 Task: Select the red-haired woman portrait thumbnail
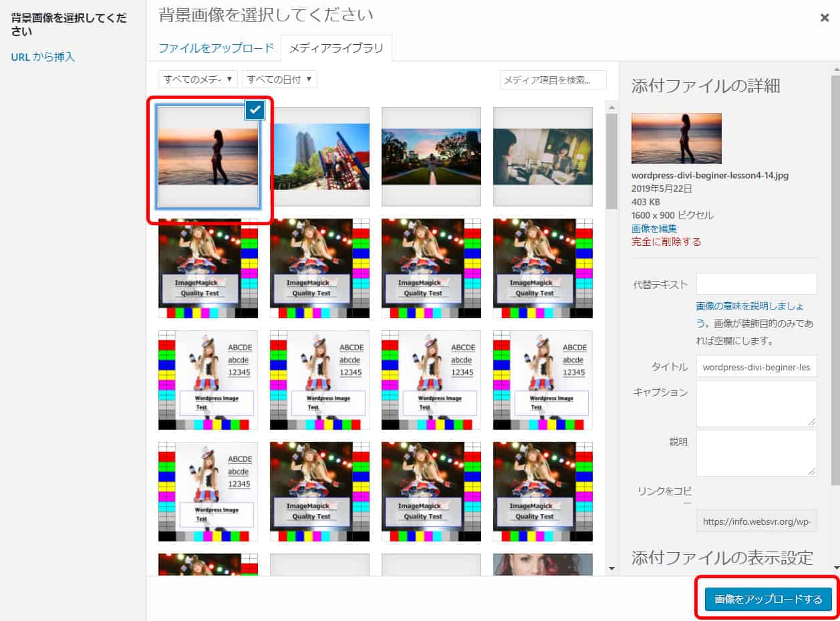click(x=543, y=564)
